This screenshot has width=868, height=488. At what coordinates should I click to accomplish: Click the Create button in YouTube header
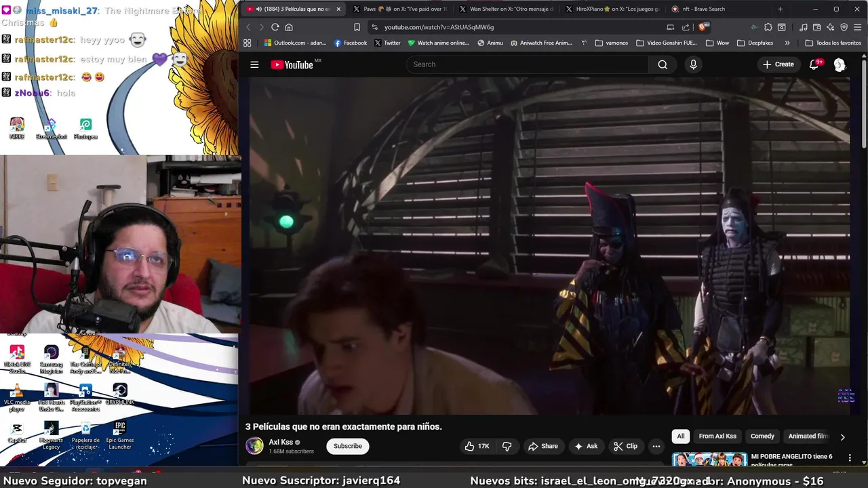coord(778,64)
